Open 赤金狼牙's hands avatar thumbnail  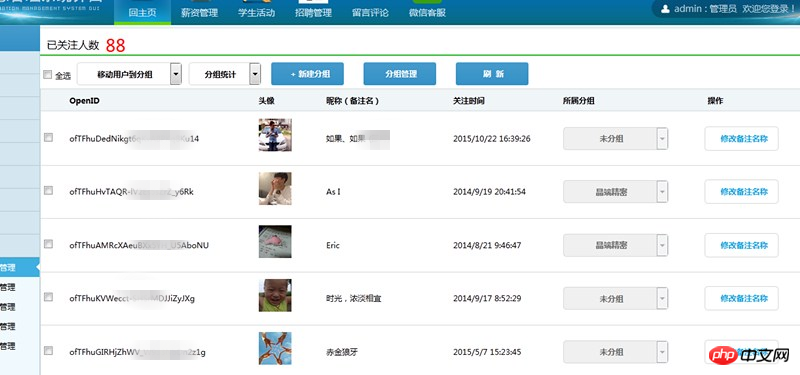[275, 348]
